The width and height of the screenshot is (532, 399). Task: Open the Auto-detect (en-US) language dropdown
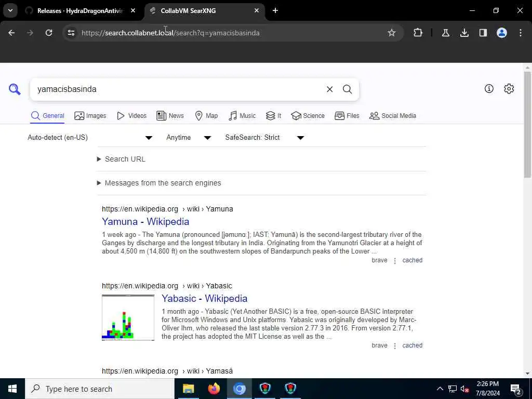90,137
